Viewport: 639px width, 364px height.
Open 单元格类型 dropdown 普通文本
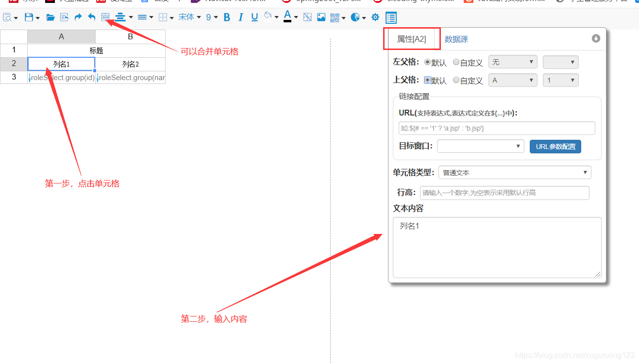tap(515, 172)
